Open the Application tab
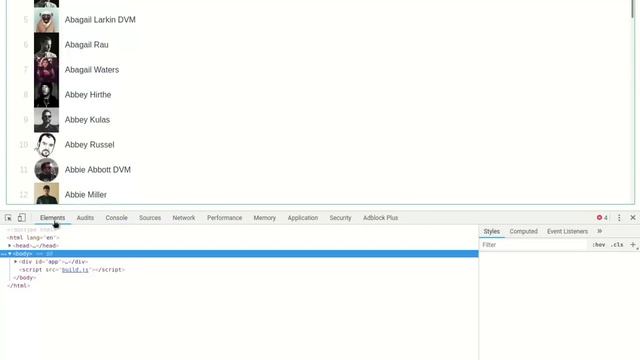The image size is (640, 360). (302, 218)
